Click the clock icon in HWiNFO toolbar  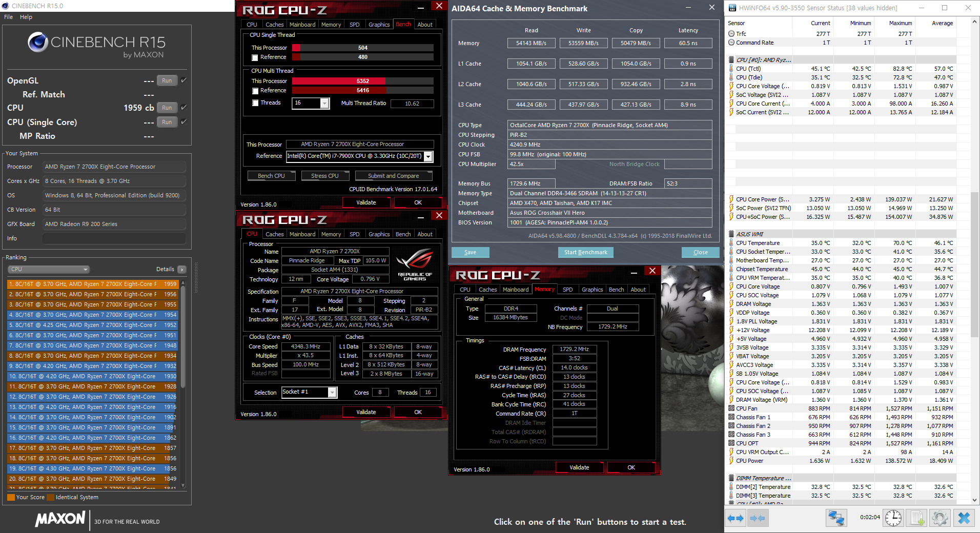894,518
